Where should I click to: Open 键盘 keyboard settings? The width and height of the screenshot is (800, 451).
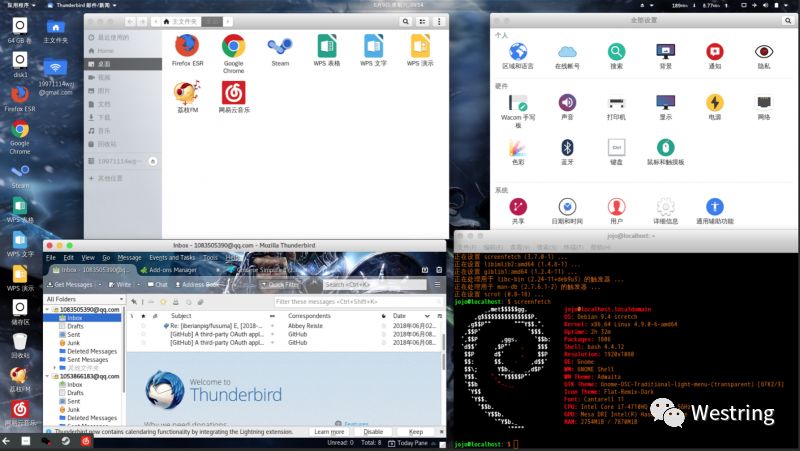pos(616,152)
